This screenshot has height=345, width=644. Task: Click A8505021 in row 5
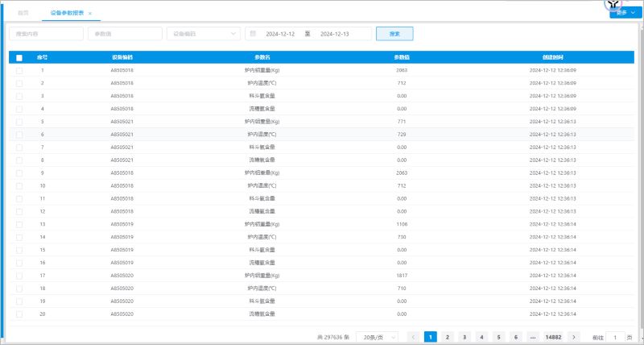coord(122,122)
